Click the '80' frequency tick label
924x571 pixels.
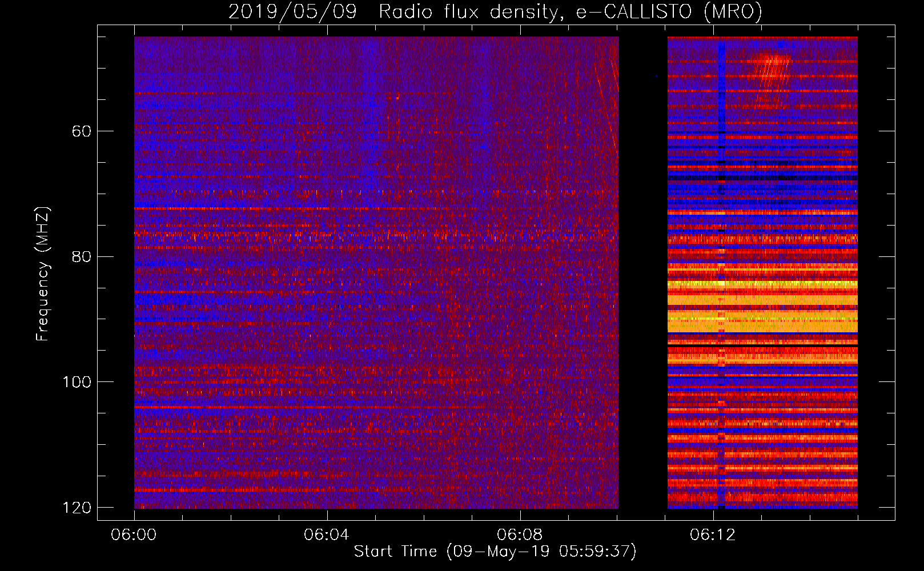pos(81,256)
